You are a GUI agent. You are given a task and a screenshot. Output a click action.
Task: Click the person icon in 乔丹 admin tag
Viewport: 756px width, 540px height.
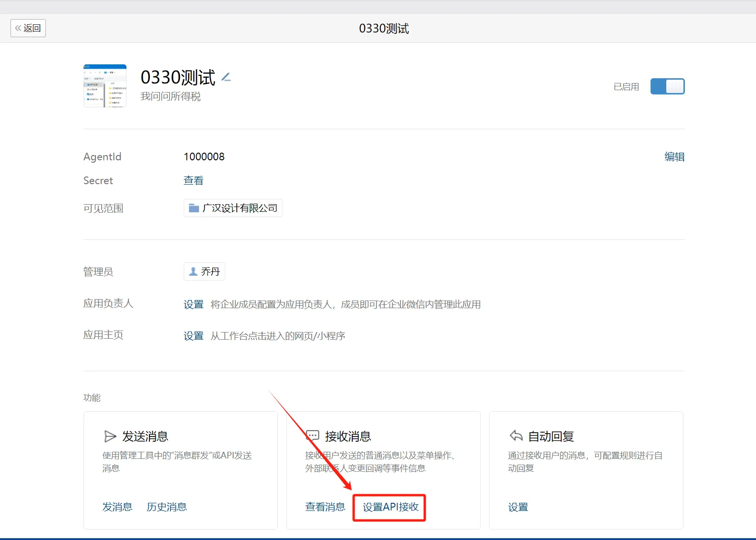193,271
